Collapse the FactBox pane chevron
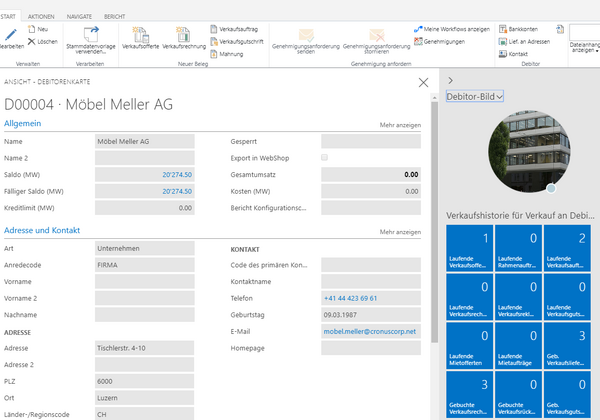 (x=450, y=80)
